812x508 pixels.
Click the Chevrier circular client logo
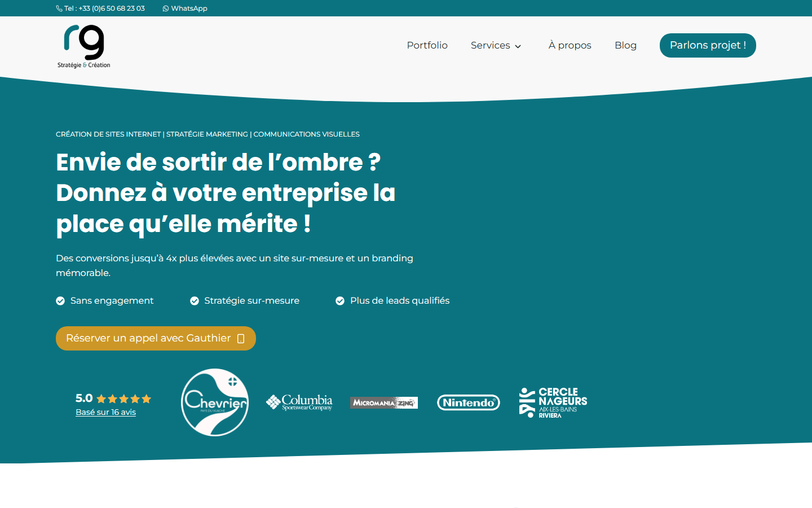pos(215,402)
